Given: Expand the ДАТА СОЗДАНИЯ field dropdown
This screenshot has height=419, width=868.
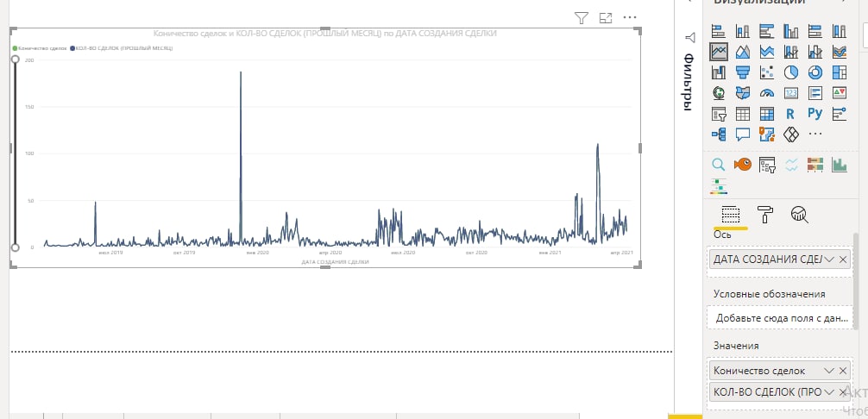Looking at the screenshot, I should 828,260.
